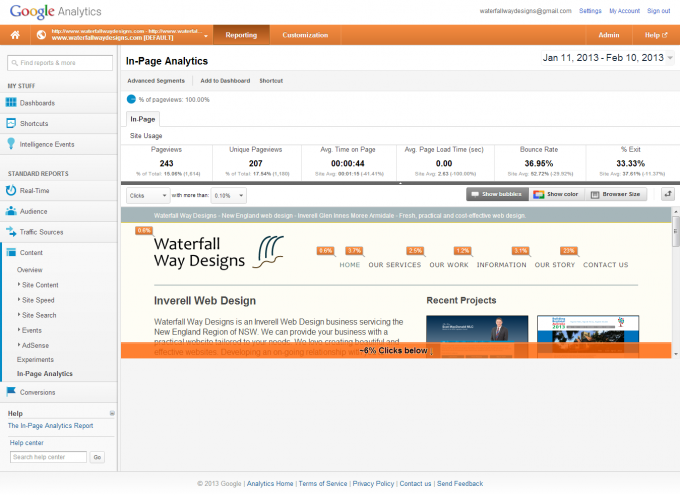Open Analytics Home footer link

[270, 483]
